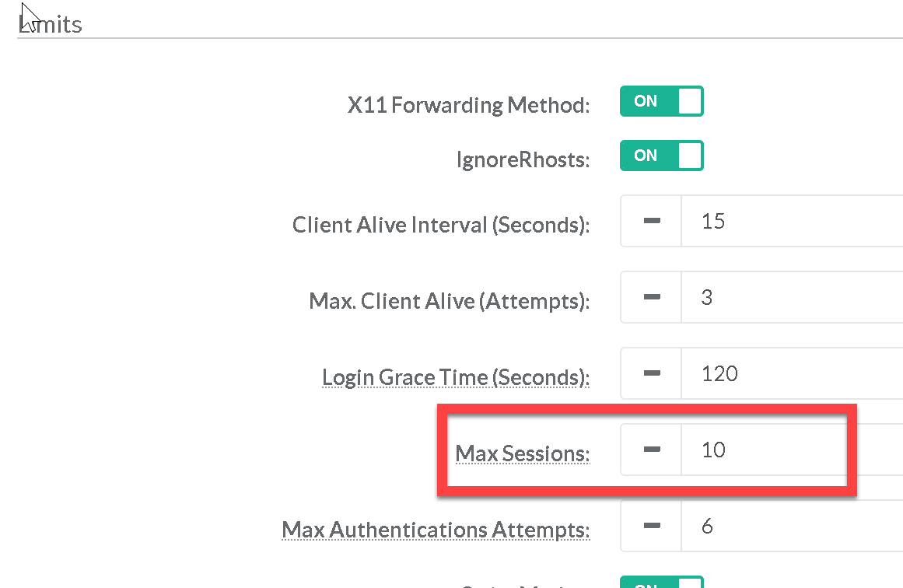903x588 pixels.
Task: Disable the IgnoreRhosts switch
Action: click(661, 156)
